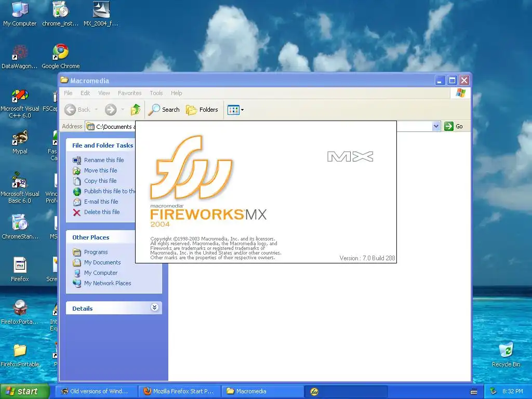
Task: Expand the Details panel chevron
Action: click(x=154, y=308)
